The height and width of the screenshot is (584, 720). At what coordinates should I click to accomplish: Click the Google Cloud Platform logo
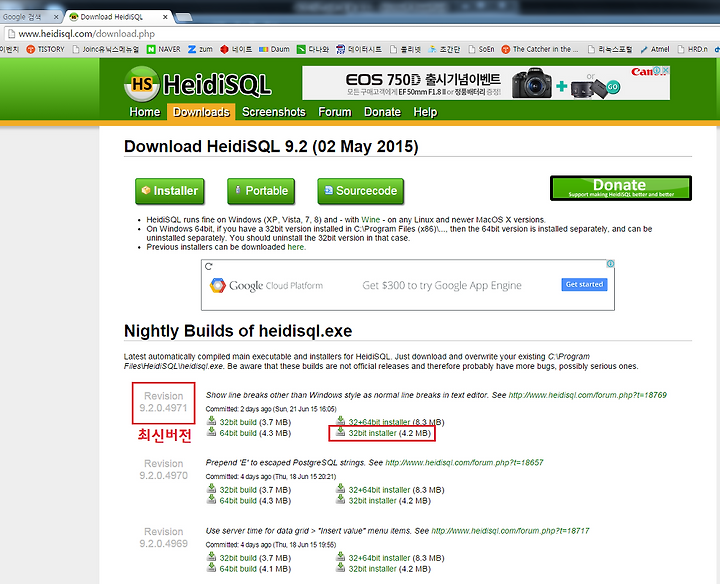coord(266,286)
